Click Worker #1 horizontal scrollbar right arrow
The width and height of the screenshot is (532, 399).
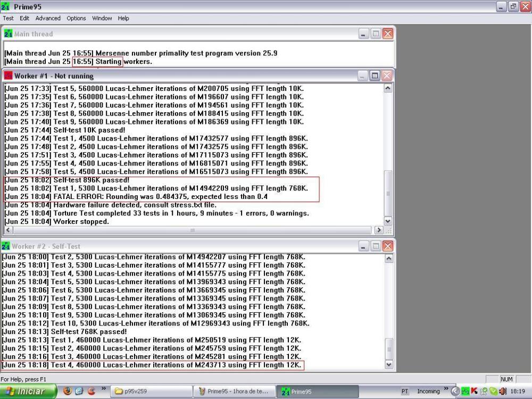379,230
